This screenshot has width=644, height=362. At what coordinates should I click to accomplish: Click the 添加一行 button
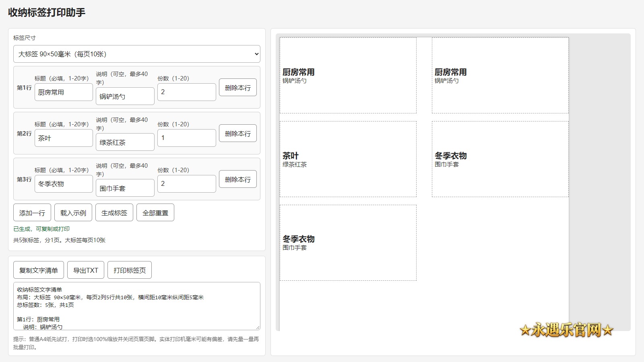pos(32,212)
